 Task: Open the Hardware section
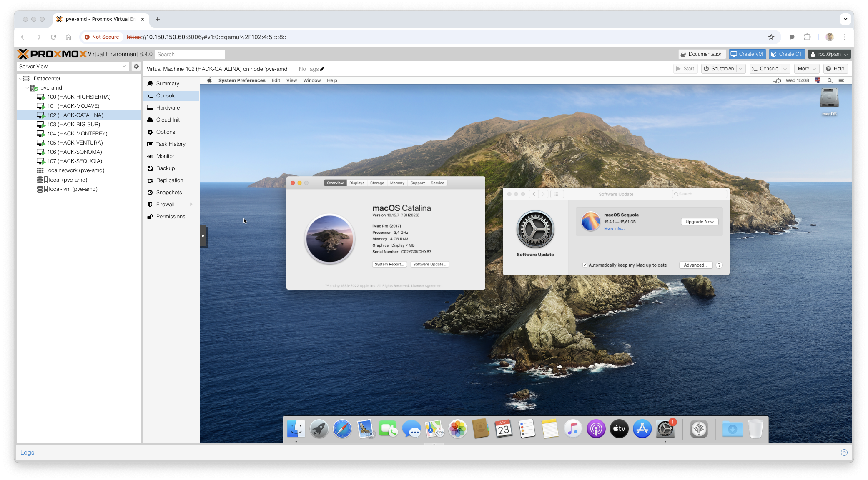tap(168, 107)
